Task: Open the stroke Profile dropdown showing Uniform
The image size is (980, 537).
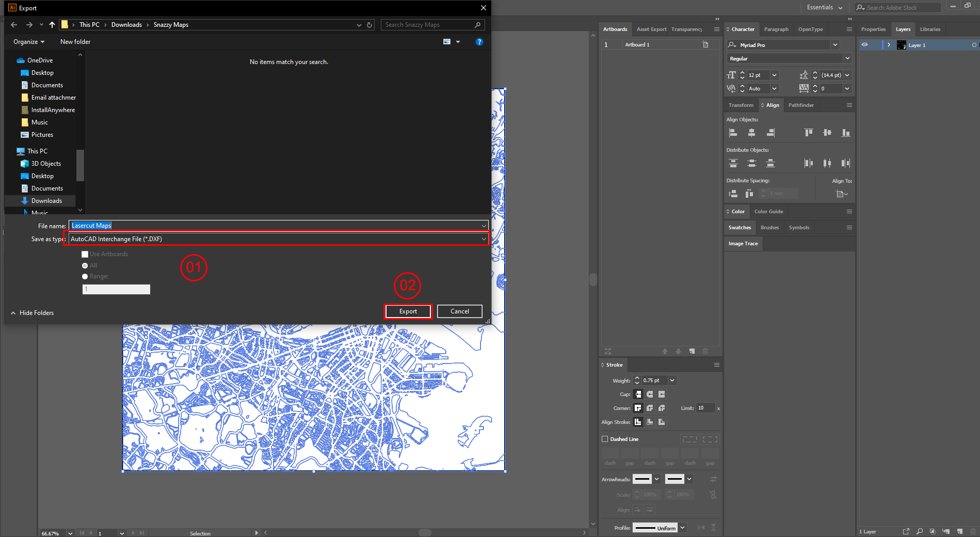Action: (682, 528)
